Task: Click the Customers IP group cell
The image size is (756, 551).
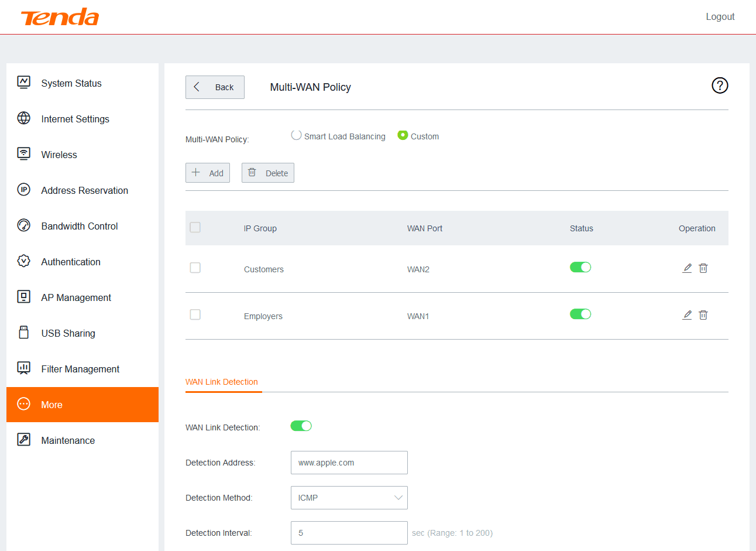Action: [264, 269]
